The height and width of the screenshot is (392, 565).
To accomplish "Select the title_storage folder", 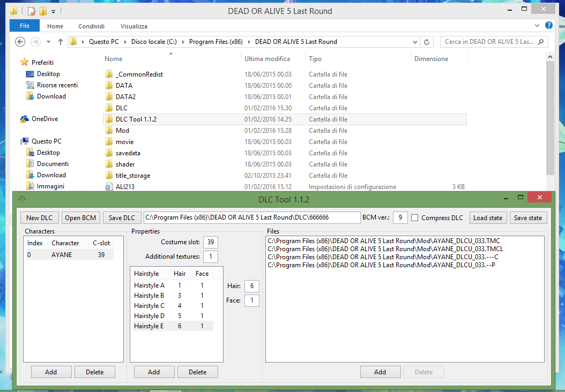I will tap(132, 175).
